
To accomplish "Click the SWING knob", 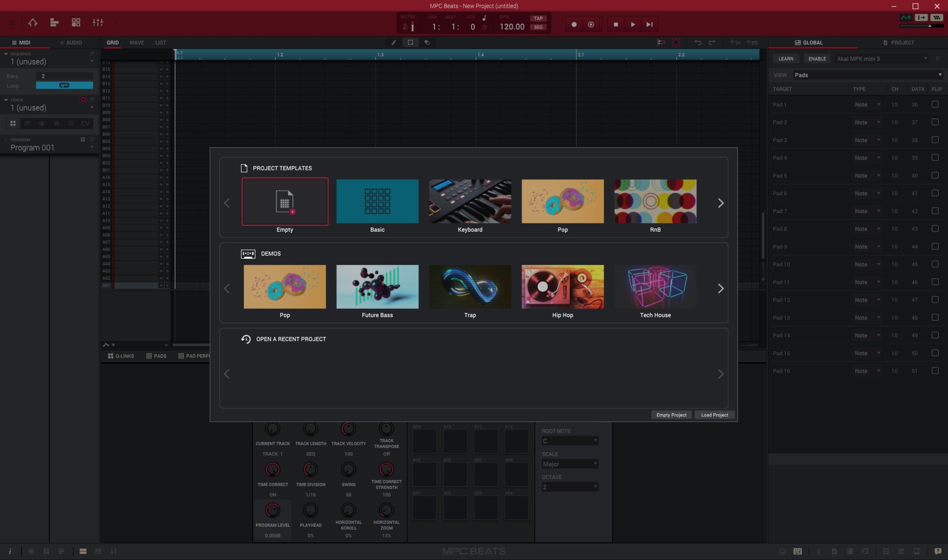I will [348, 469].
